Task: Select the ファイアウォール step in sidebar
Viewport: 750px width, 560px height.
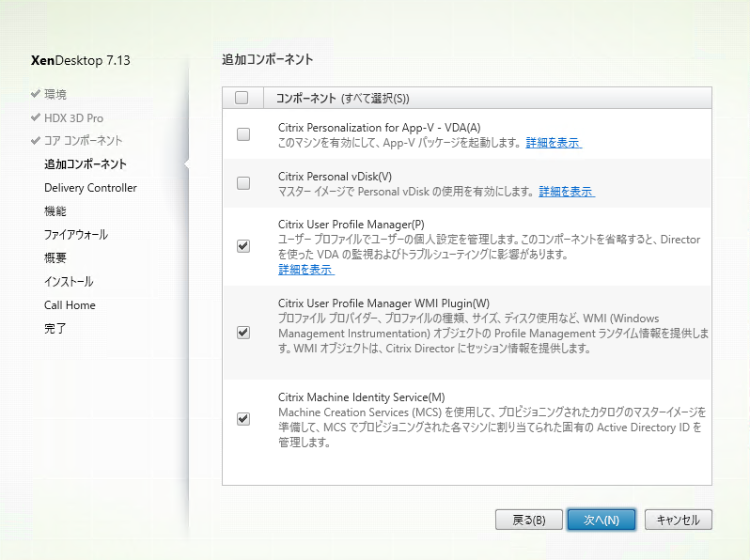Action: pyautogui.click(x=76, y=235)
